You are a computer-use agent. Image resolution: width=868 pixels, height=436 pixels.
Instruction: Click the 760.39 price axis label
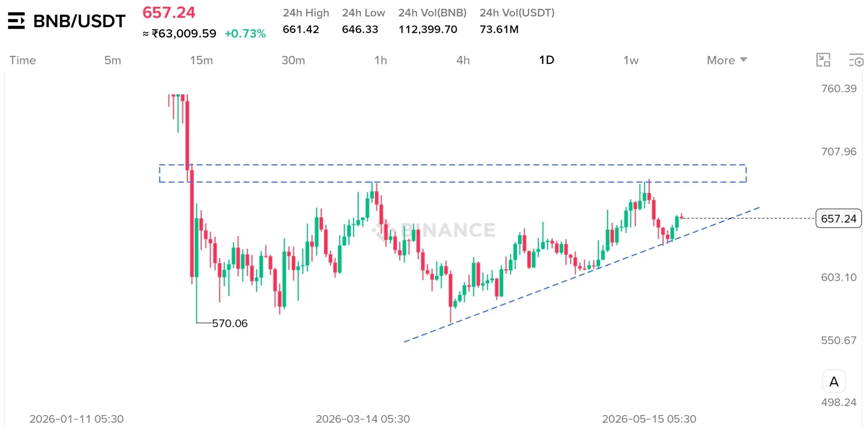point(839,88)
